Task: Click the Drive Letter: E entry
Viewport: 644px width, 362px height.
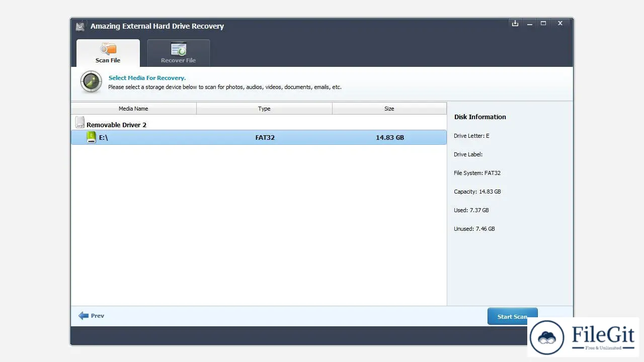Action: [x=471, y=136]
